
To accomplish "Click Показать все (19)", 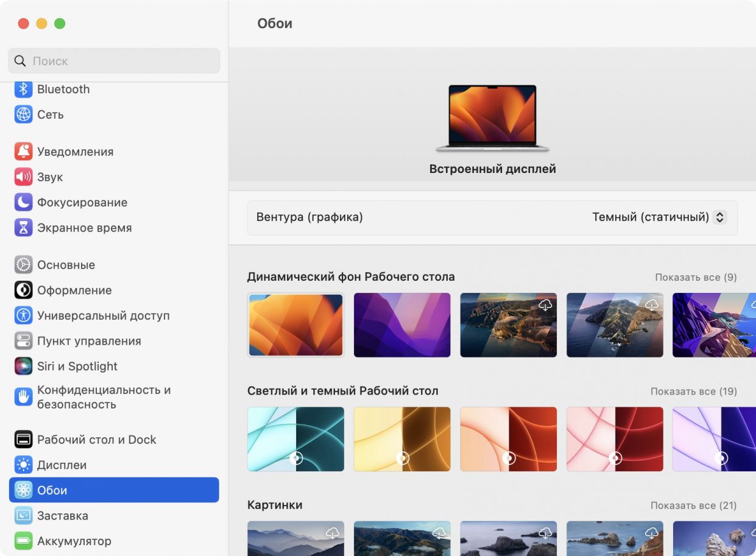I will point(694,392).
